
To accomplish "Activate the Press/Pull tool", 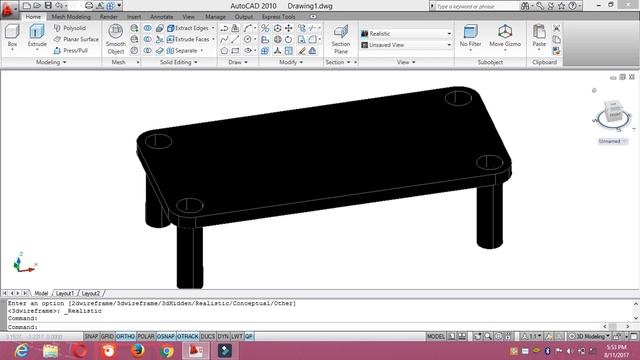I will [x=71, y=51].
